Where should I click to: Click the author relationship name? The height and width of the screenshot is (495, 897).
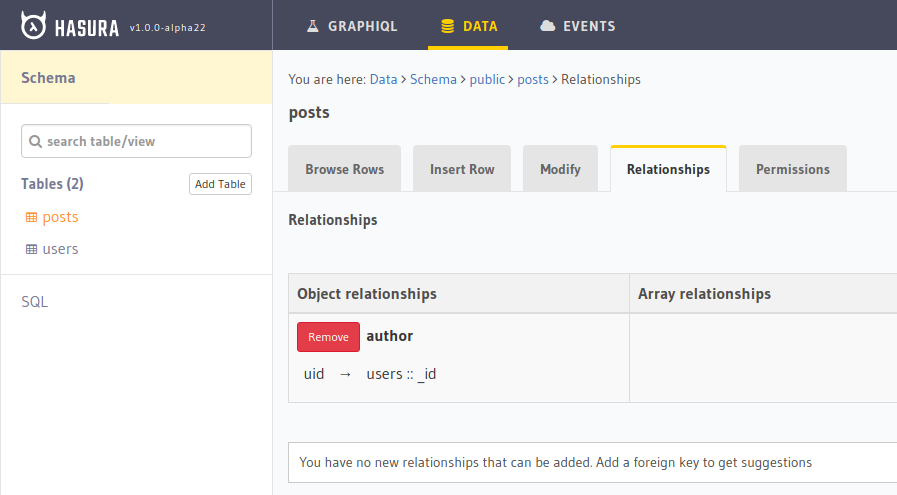390,336
